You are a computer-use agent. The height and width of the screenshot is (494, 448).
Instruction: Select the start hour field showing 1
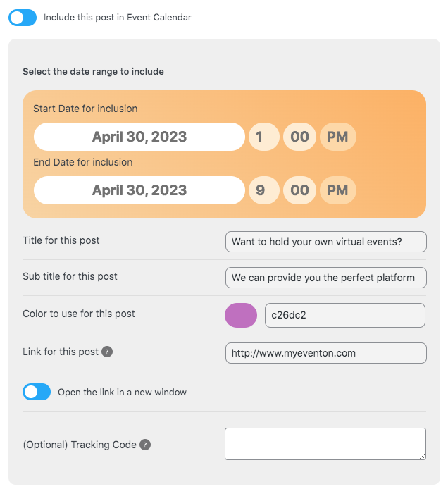[x=264, y=137]
